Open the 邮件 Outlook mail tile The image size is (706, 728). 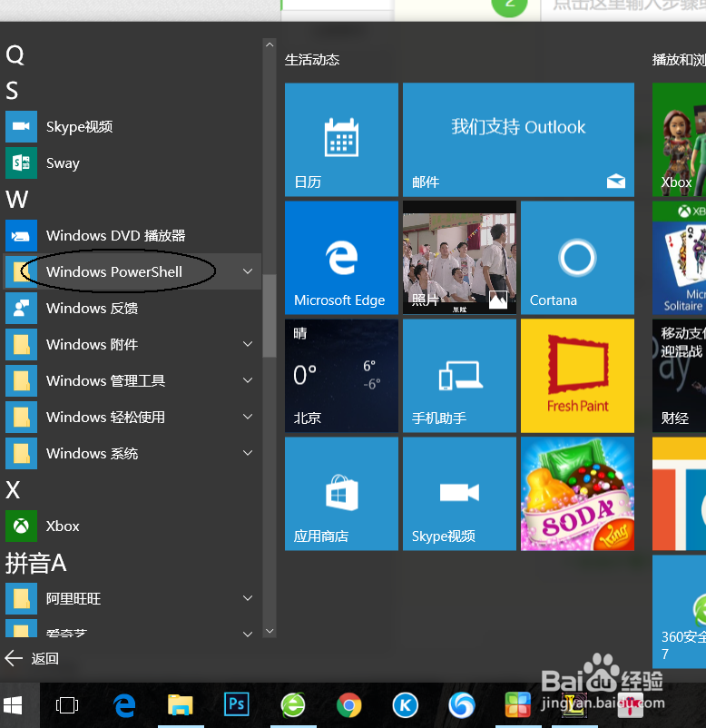click(x=518, y=139)
